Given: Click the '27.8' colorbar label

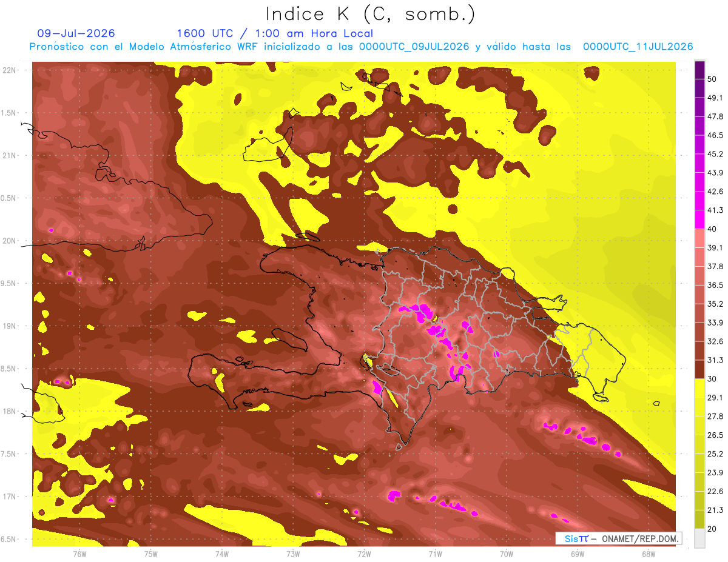Looking at the screenshot, I should pos(715,416).
